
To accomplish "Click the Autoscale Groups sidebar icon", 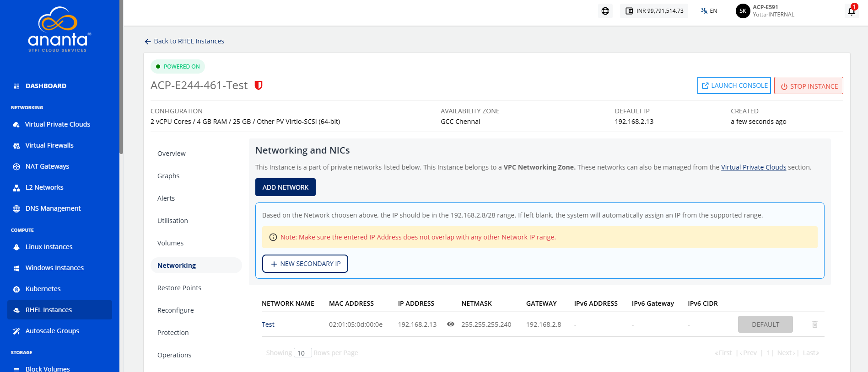I will coord(16,331).
